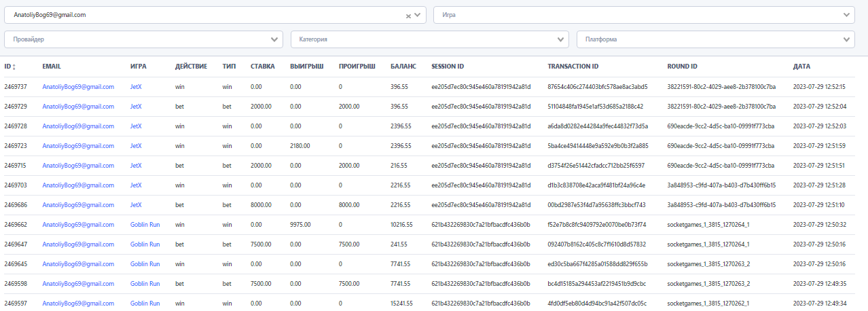868x311 pixels.
Task: Click the ДАТА column header
Action: (x=801, y=67)
